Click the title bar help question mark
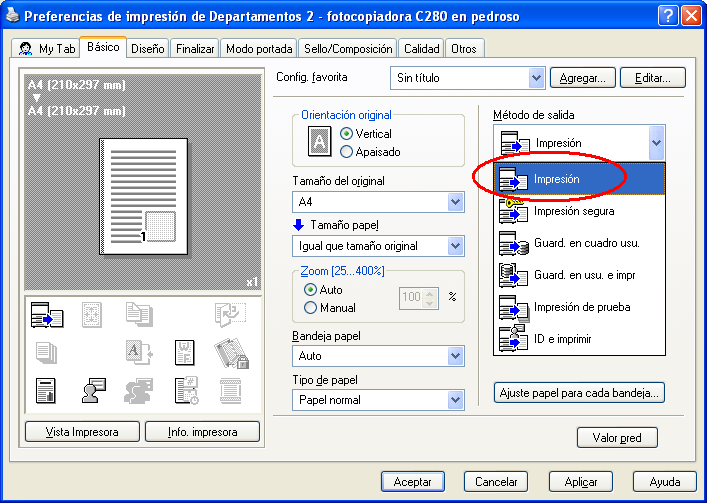Viewport: 707px width, 503px height. 668,16
